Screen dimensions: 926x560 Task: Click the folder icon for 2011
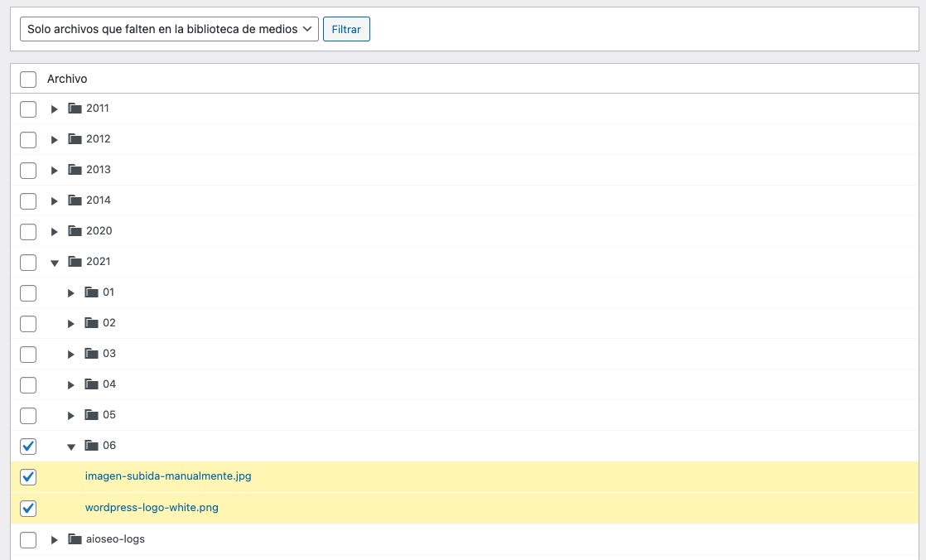click(x=75, y=109)
